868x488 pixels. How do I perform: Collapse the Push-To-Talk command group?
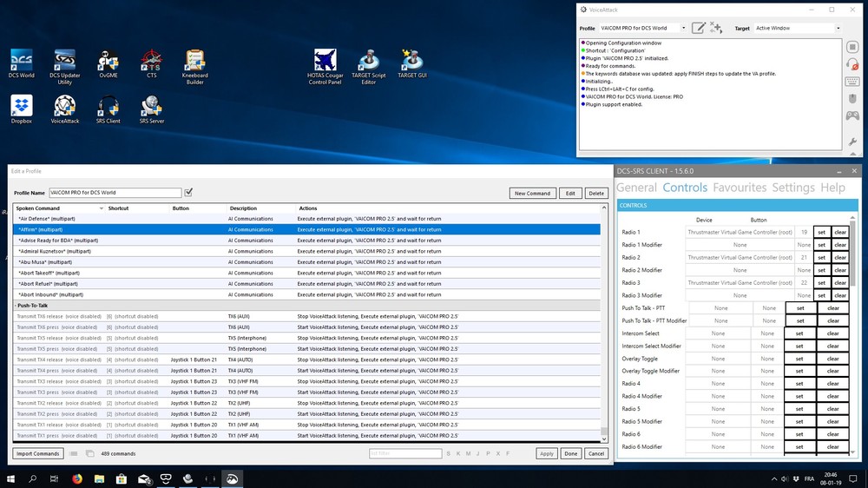pyautogui.click(x=16, y=306)
